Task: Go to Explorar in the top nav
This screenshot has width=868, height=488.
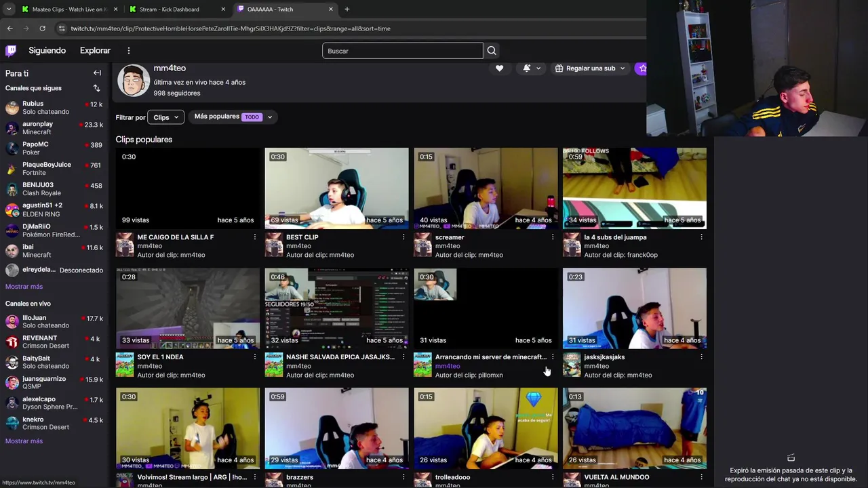Action: [95, 51]
